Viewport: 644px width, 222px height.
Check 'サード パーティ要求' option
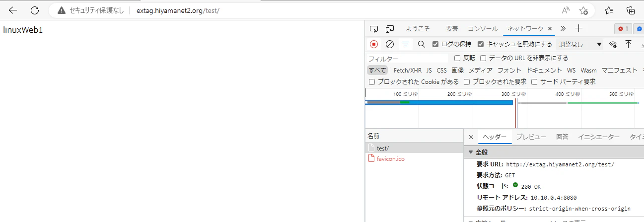pos(534,82)
